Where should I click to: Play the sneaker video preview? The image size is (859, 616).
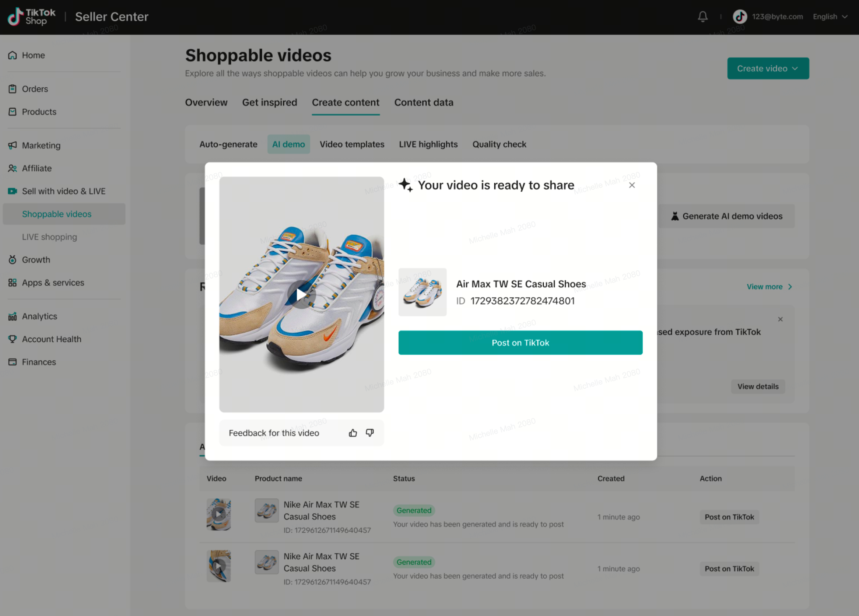pos(301,294)
